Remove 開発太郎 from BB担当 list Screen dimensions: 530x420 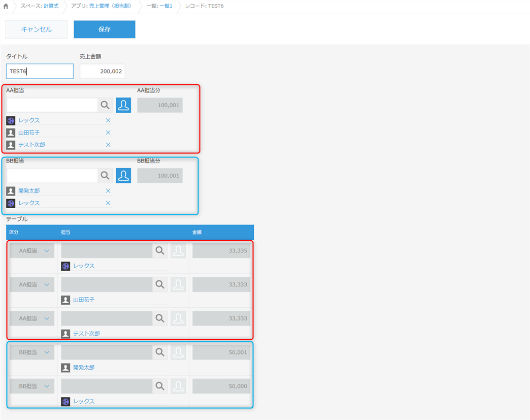tap(108, 191)
